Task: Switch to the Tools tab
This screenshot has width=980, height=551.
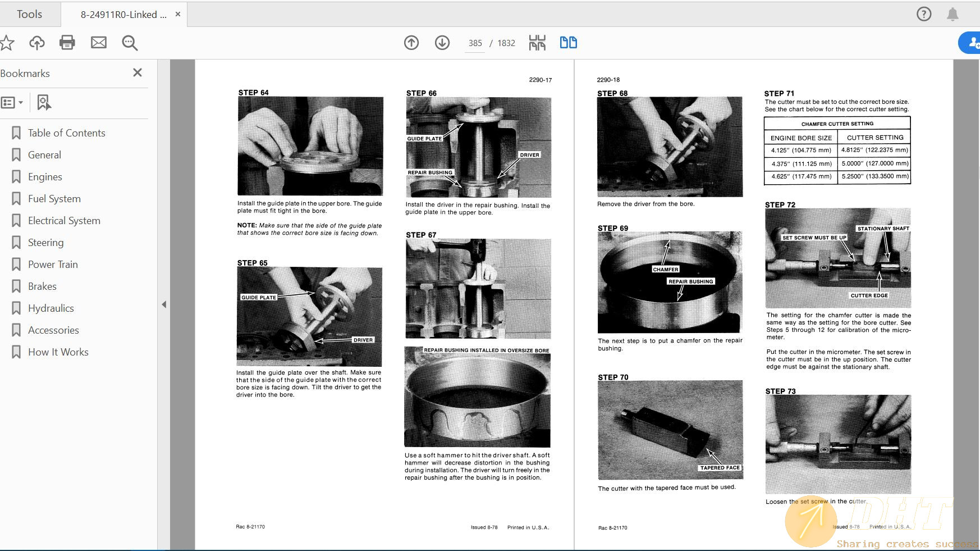Action: [29, 14]
